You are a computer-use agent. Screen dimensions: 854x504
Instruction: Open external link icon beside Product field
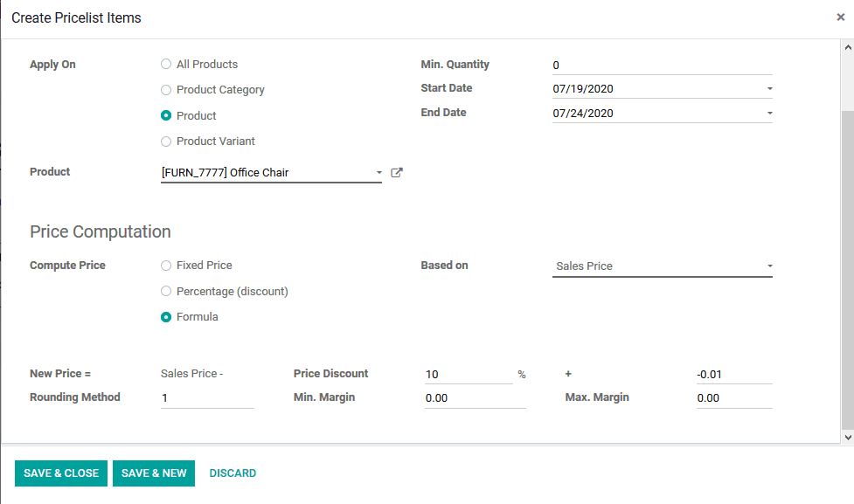(x=397, y=173)
